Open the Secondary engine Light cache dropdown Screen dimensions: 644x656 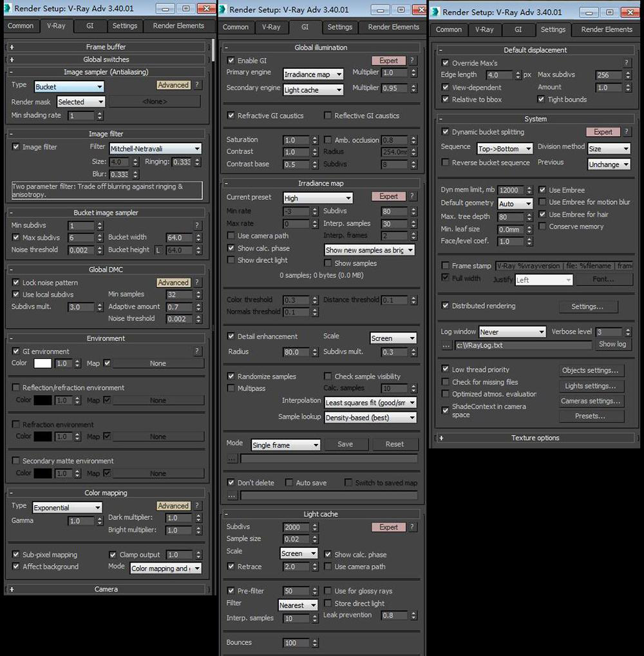click(313, 90)
